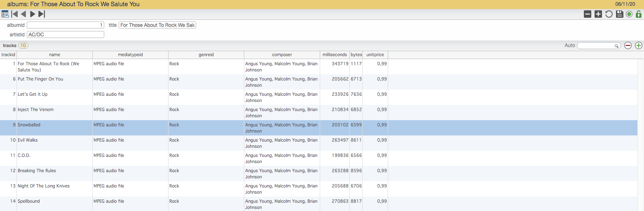Delete this album with the dark minus icon

pyautogui.click(x=588, y=14)
